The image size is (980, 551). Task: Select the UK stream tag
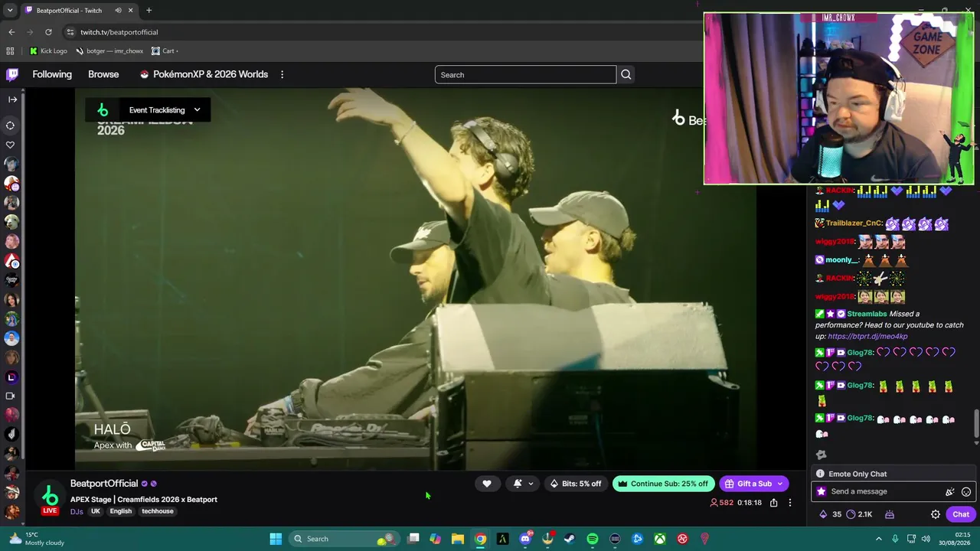coord(96,511)
